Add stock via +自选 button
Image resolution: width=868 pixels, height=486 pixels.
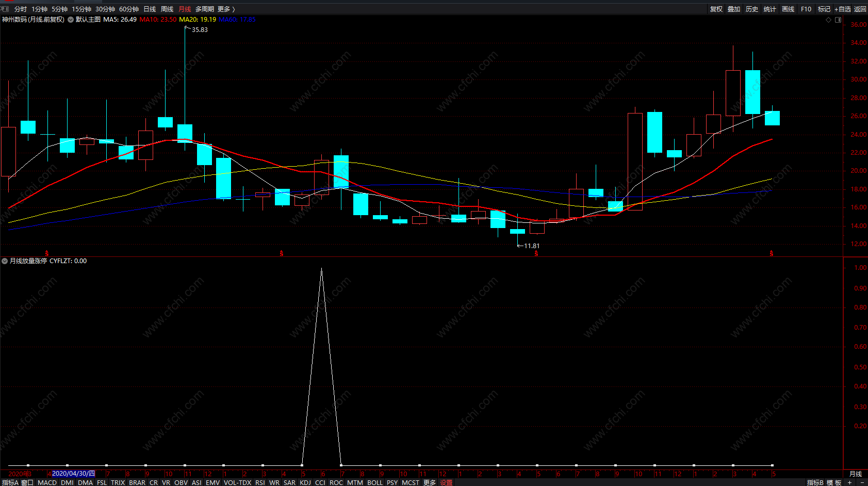pos(843,9)
